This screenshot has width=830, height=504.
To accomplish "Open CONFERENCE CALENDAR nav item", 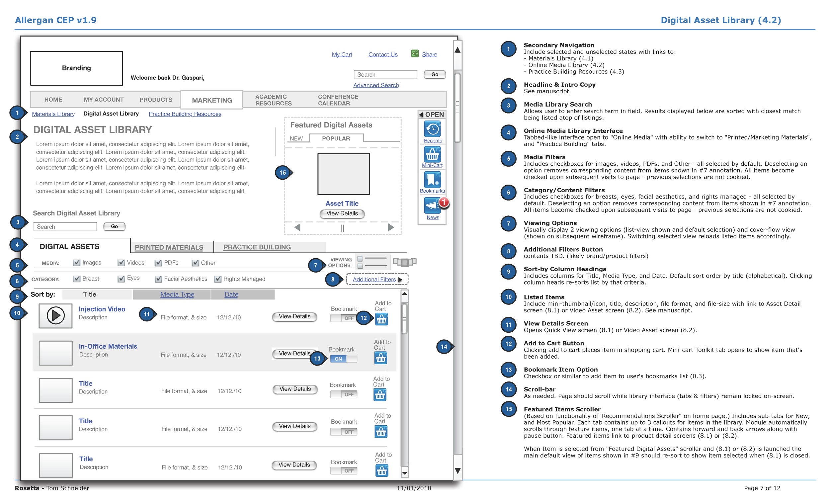I will click(338, 100).
